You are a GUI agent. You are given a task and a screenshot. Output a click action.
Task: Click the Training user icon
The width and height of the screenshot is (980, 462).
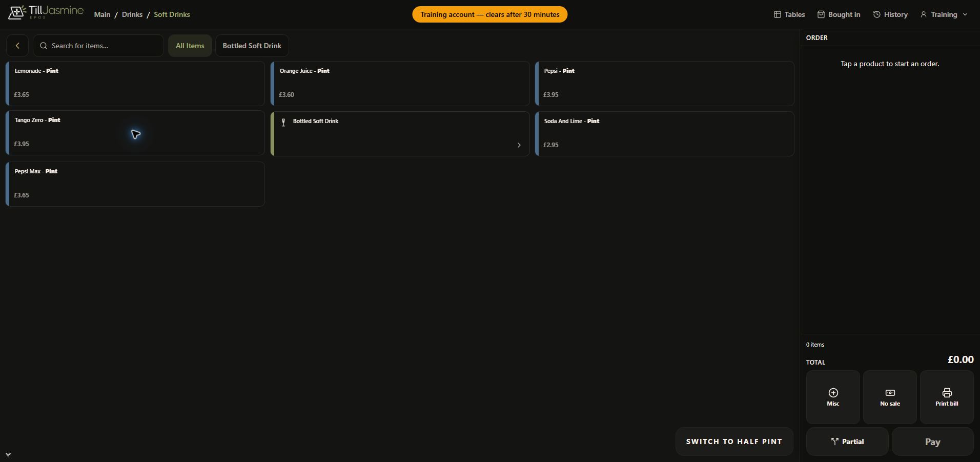coord(923,14)
